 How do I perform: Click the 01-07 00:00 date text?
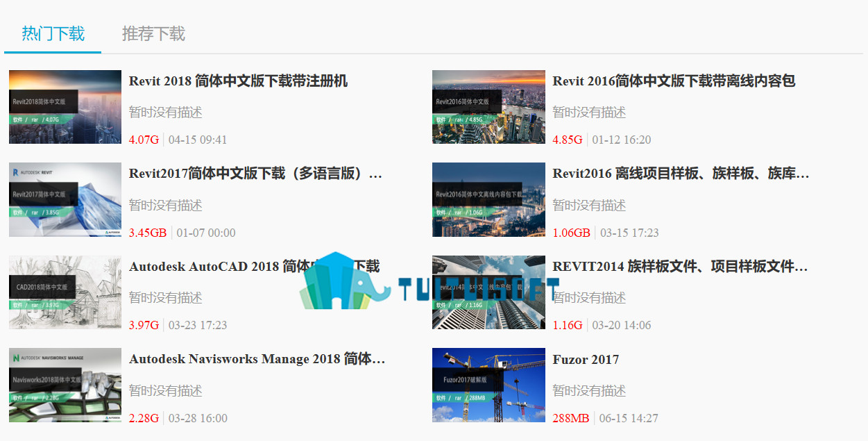206,233
